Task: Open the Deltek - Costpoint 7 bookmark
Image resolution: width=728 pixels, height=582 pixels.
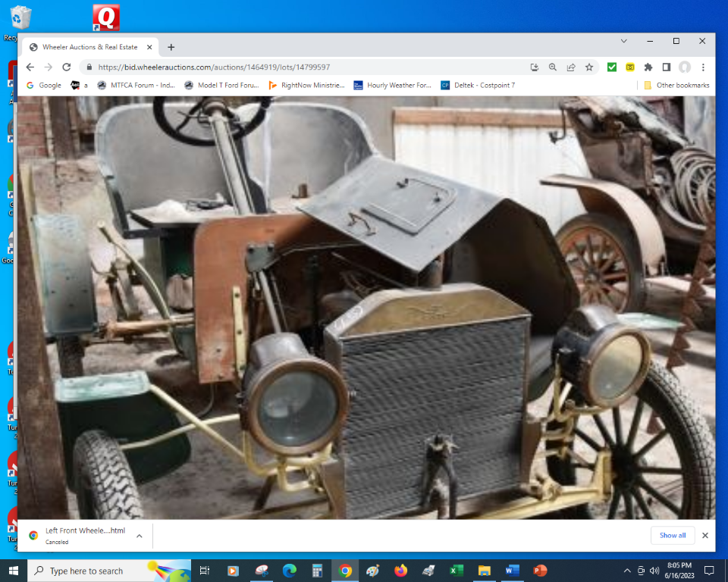Action: [x=478, y=86]
